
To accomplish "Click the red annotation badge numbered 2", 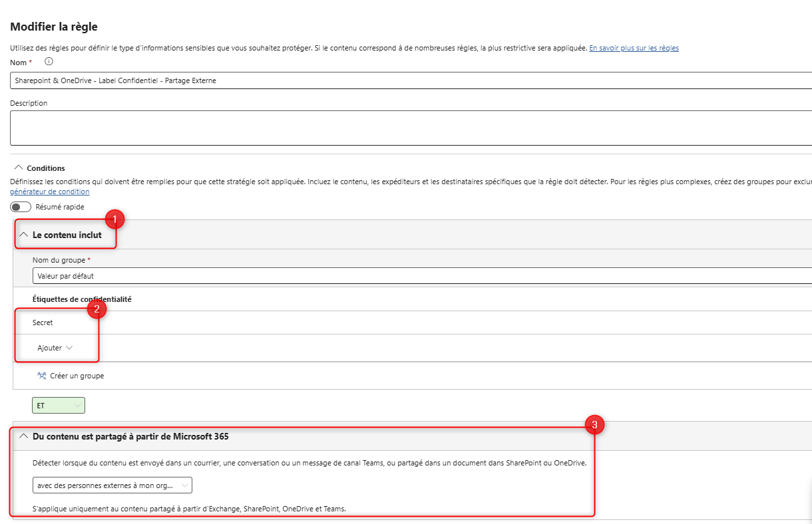I will 97,309.
